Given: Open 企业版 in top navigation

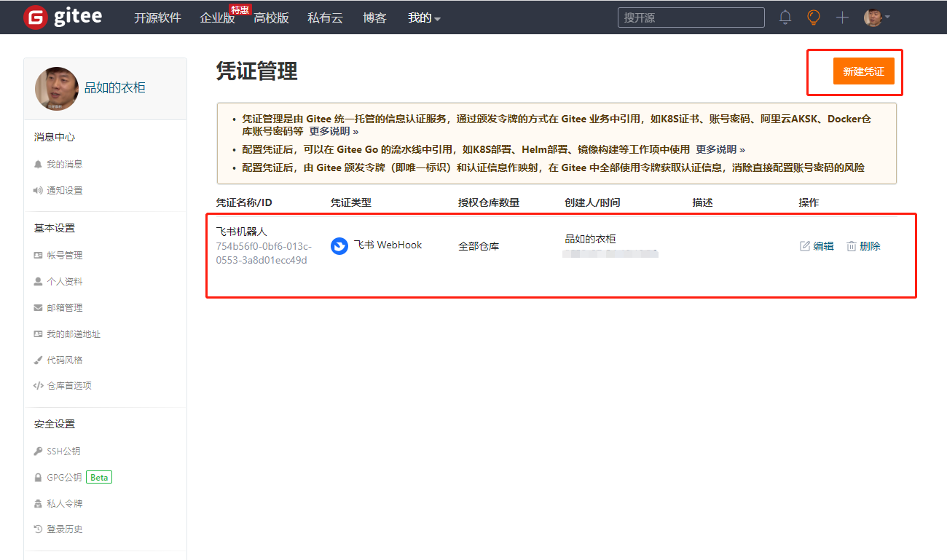Looking at the screenshot, I should 217,18.
